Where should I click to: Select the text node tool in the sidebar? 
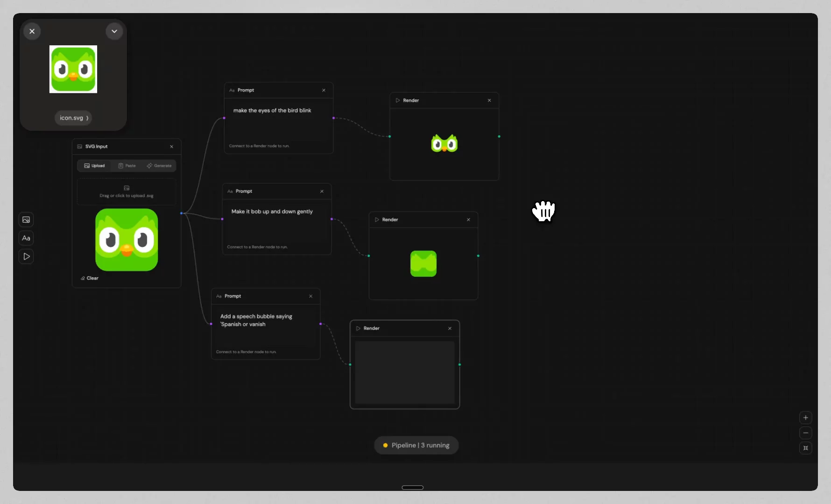pos(26,238)
